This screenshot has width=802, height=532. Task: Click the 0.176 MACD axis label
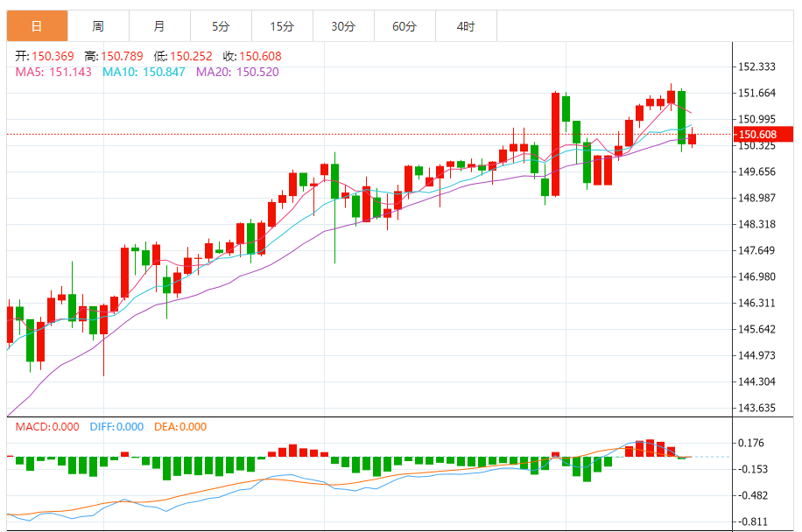click(x=751, y=443)
